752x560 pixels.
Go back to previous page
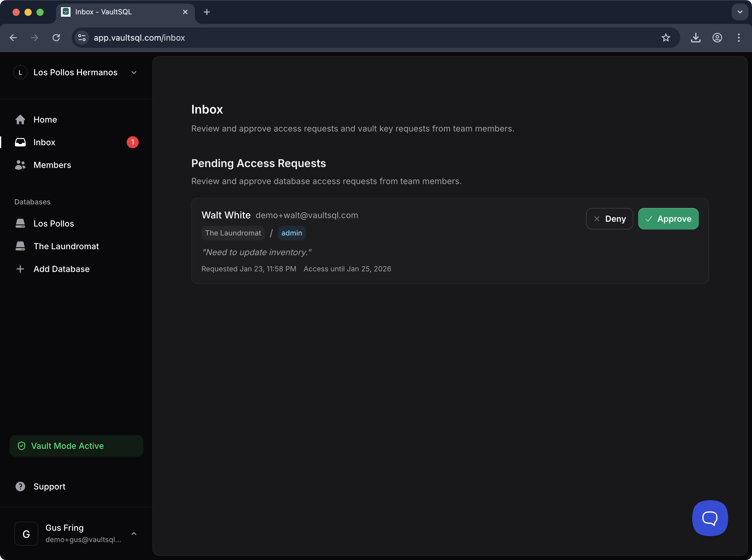(x=13, y=38)
